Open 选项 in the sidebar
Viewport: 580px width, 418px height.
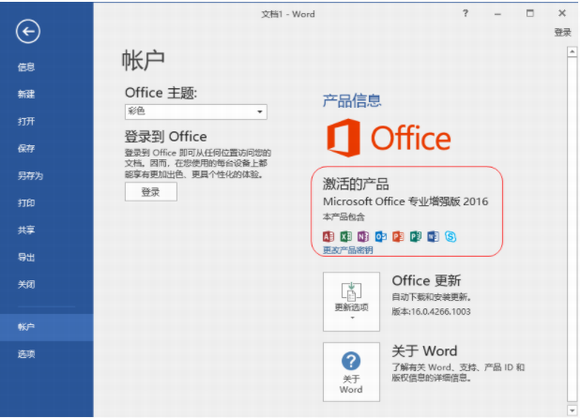coord(26,354)
